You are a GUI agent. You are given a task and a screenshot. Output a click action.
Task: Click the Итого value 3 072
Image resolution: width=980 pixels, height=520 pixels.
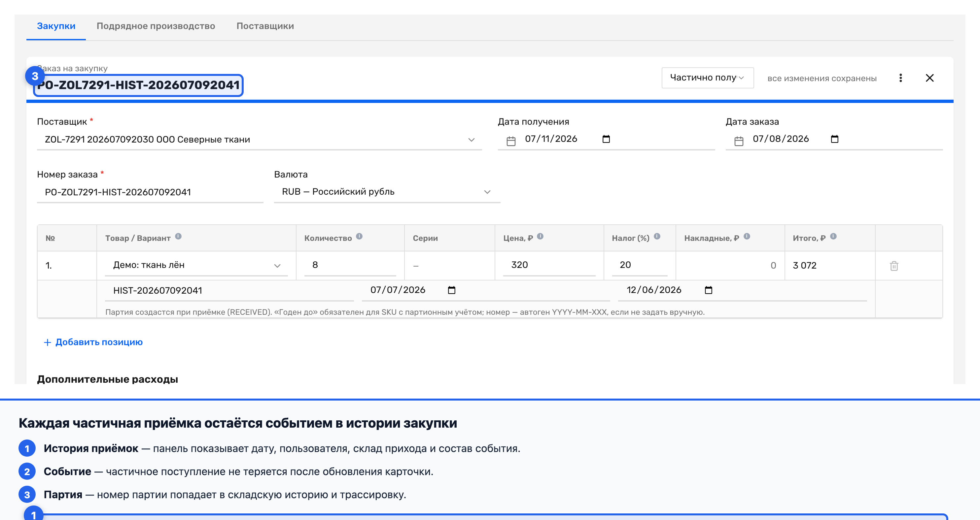click(x=805, y=265)
